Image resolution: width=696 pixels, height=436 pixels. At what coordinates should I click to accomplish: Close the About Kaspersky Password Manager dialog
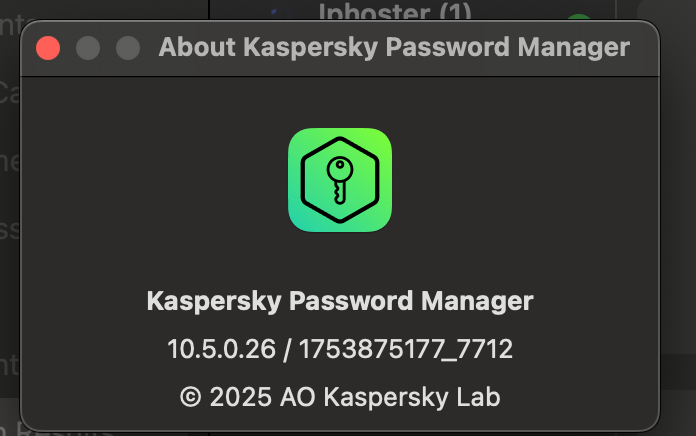tap(48, 48)
